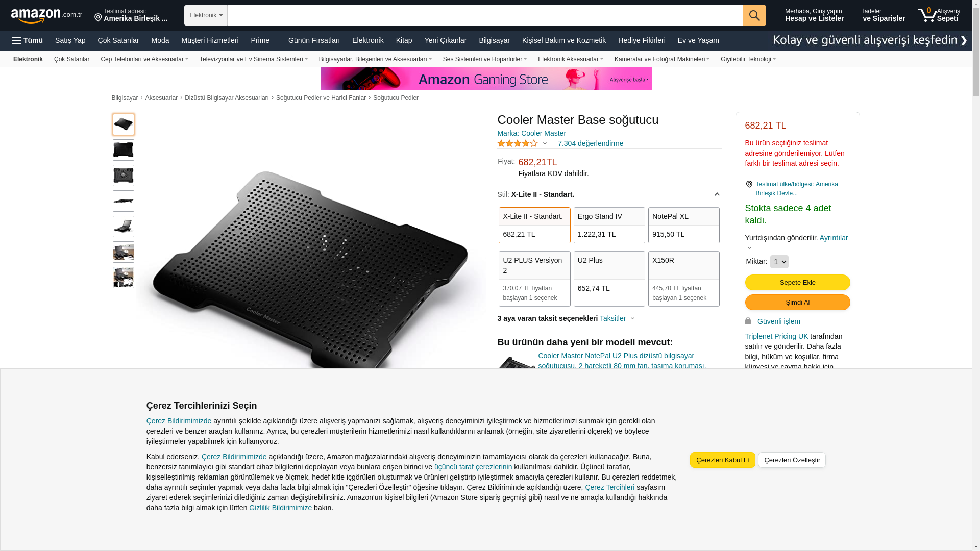Click inside the search input field

(485, 15)
